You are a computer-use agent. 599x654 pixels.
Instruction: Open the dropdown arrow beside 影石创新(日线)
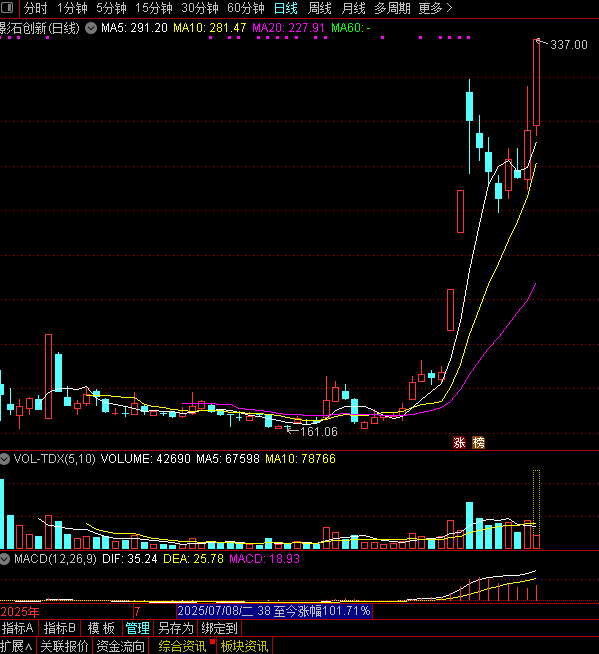pyautogui.click(x=91, y=28)
